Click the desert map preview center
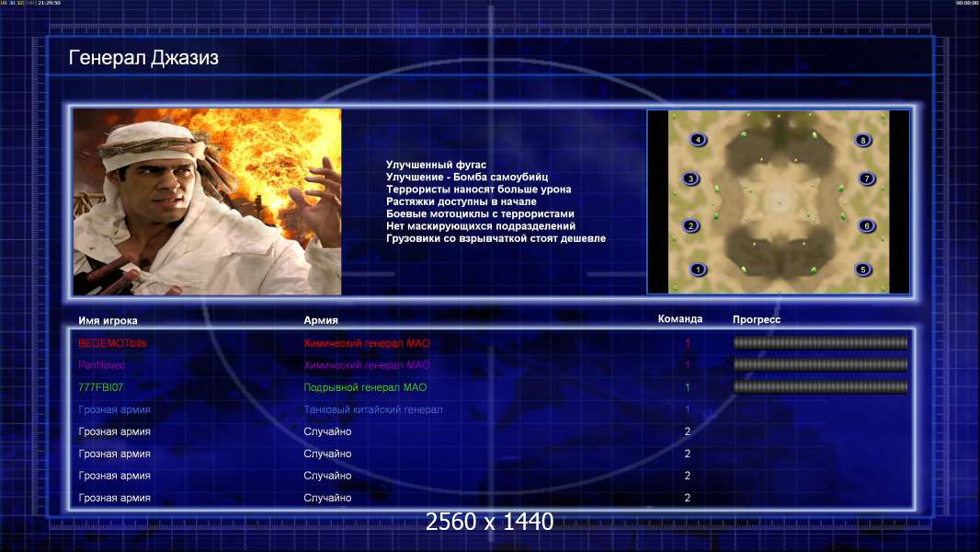The height and width of the screenshot is (552, 980). pos(779,201)
